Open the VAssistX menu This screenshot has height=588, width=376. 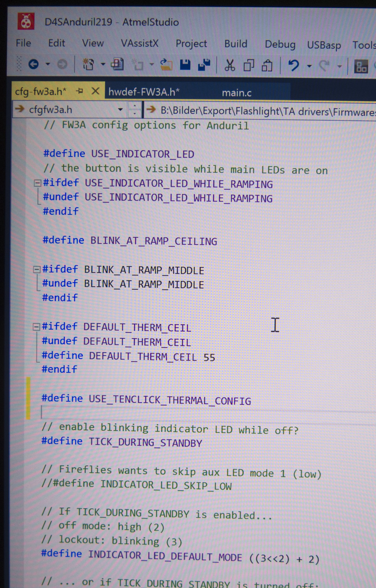[140, 43]
